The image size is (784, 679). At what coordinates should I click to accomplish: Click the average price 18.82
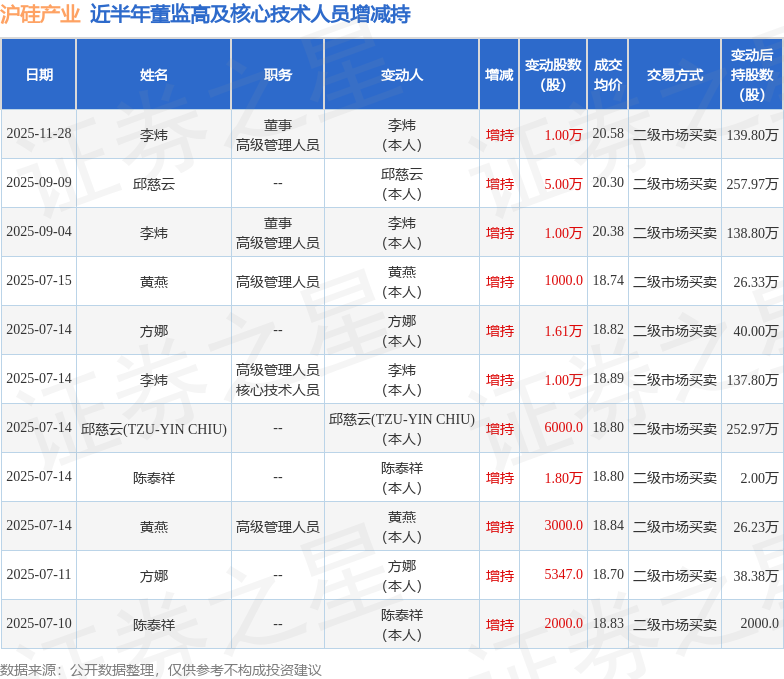coord(608,330)
